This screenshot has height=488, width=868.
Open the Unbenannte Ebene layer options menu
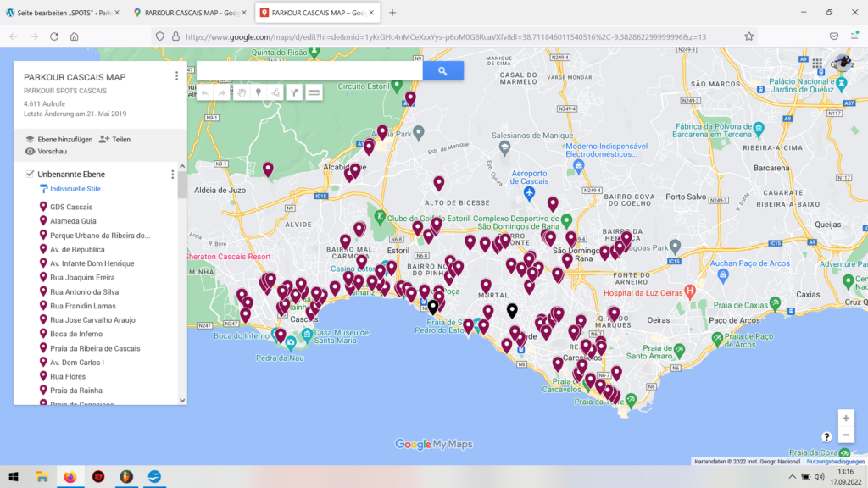click(173, 175)
